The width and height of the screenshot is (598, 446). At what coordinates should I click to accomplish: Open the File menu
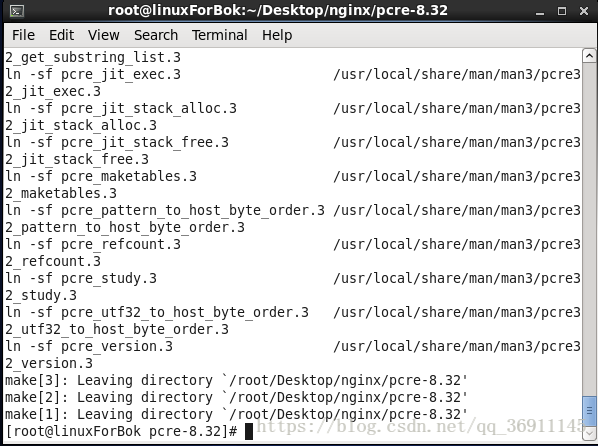(23, 35)
